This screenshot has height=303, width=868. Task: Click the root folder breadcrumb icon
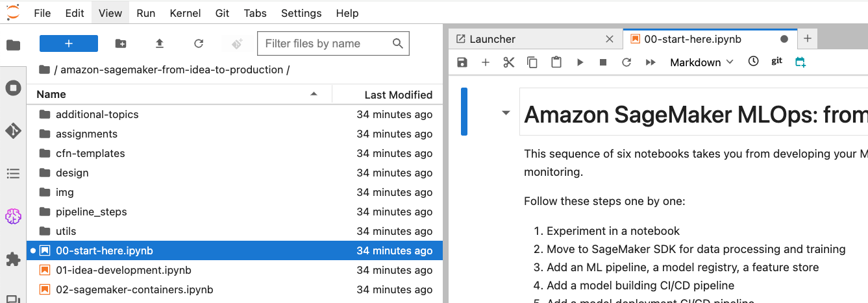(x=44, y=69)
